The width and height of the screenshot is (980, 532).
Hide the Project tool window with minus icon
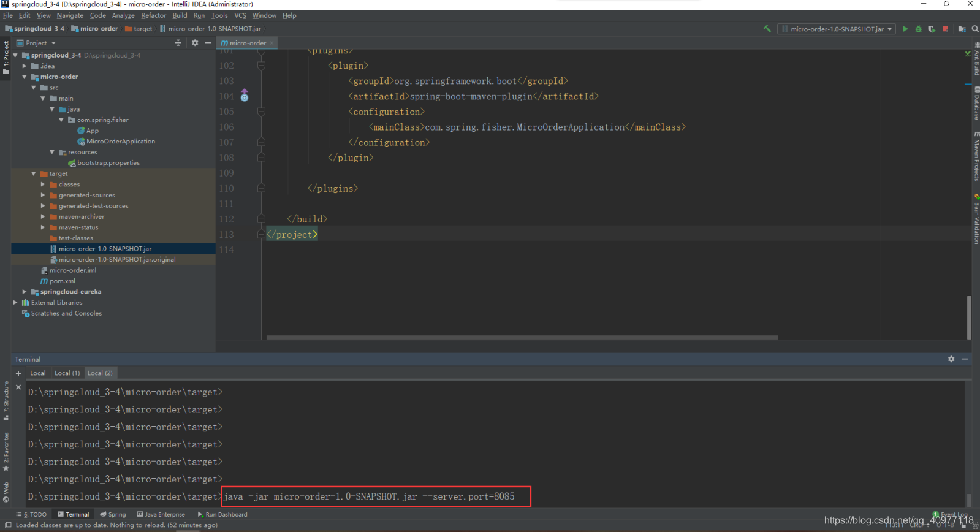(208, 43)
